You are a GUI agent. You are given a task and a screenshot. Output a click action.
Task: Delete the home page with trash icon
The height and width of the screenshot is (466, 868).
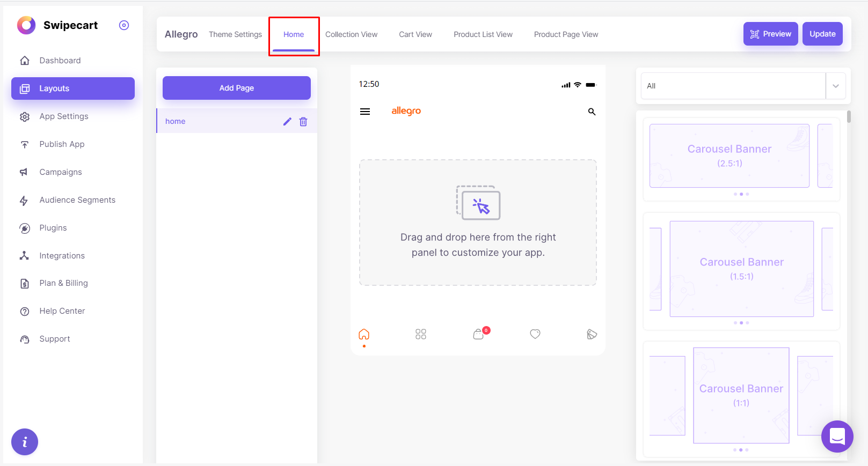point(303,122)
